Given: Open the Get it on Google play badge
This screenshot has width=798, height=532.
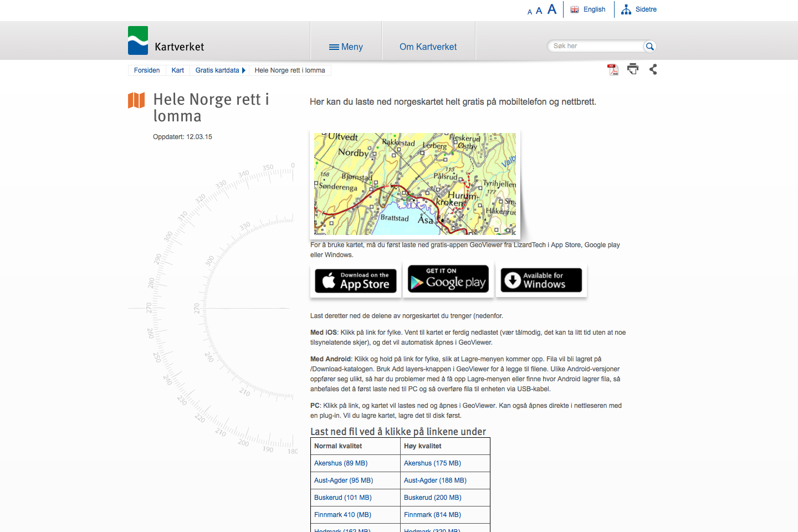Looking at the screenshot, I should [448, 279].
